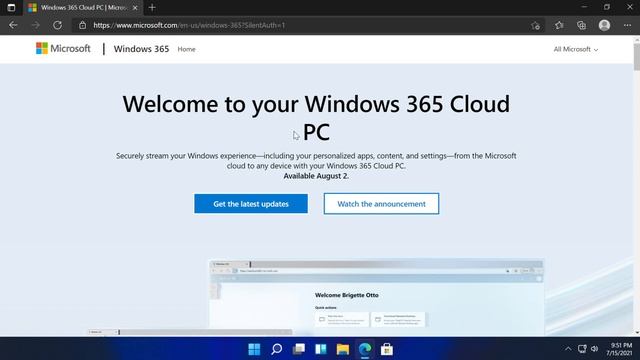Minimize the Edge window
Image resolution: width=640 pixels, height=360 pixels.
(584, 7)
